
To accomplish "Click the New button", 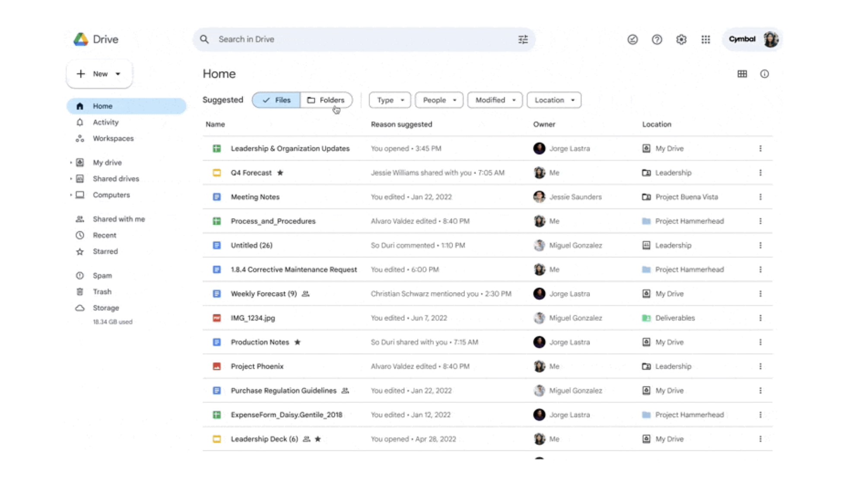I will click(x=99, y=73).
